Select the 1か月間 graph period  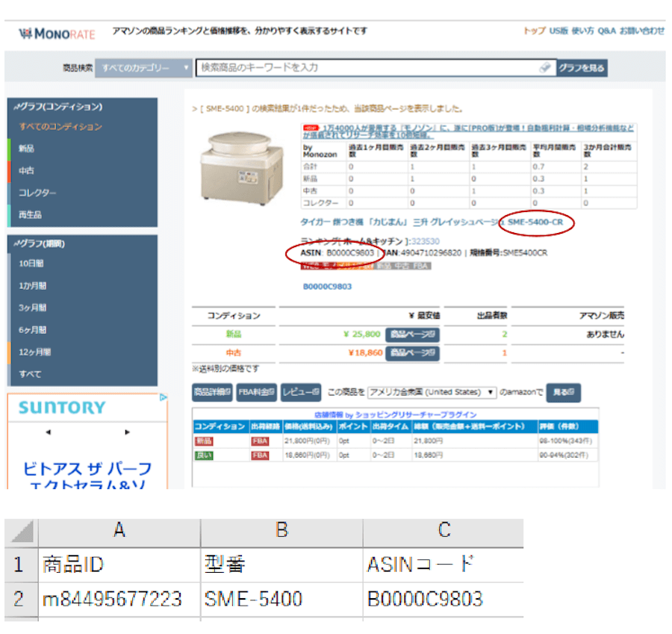[x=33, y=285]
